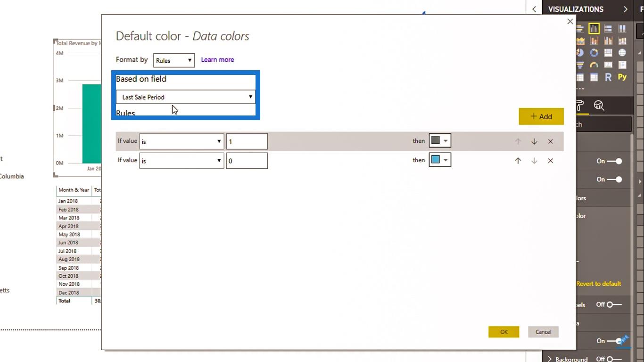644x362 pixels.
Task: Select the Map globe visualization icon
Action: pos(622,53)
